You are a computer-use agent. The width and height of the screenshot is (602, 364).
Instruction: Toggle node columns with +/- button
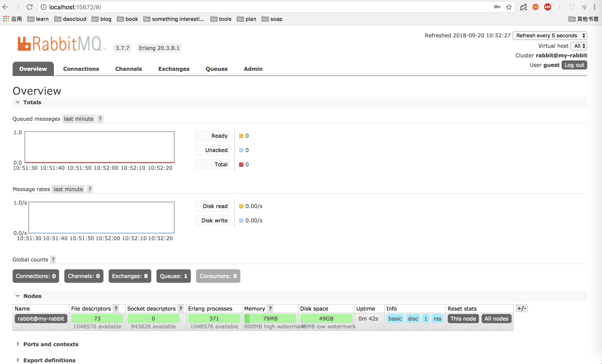tap(522, 308)
